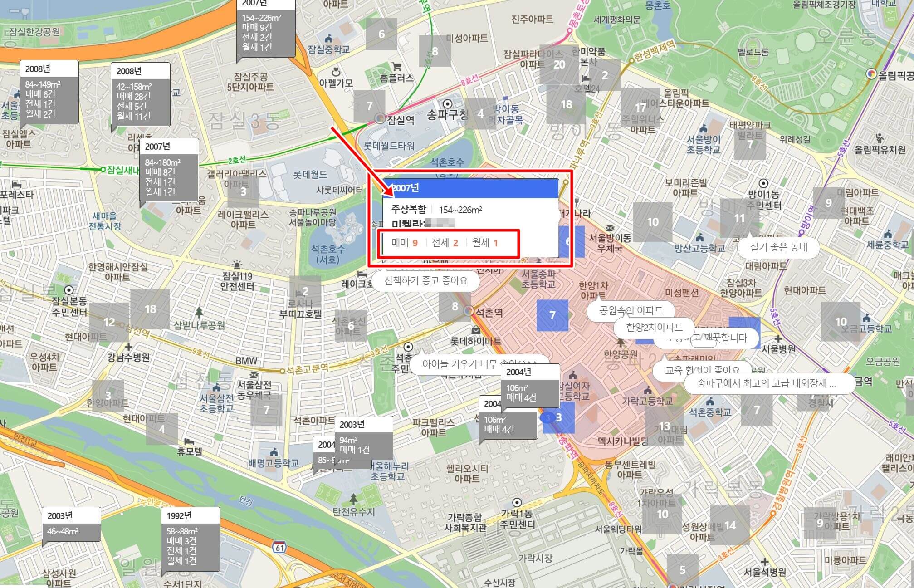Open 전세 2 listings in popup
Viewport: 914px width, 588px height.
(445, 243)
